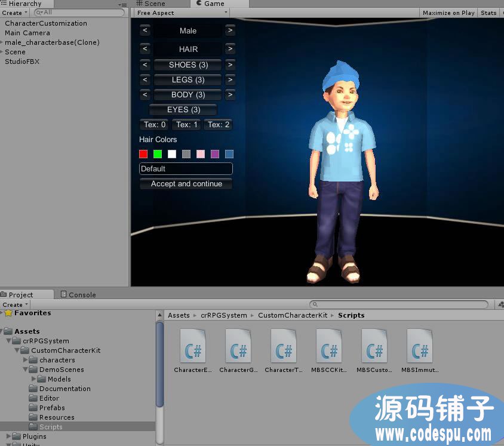Image resolution: width=504 pixels, height=446 pixels.
Task: Open the Hierarchy panel options menu icon
Action: pyautogui.click(x=122, y=5)
